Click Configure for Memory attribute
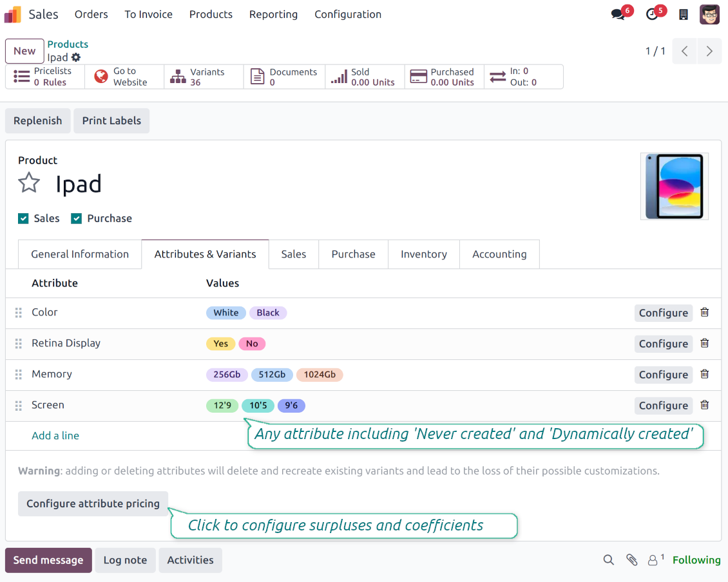728x582 pixels. coord(664,375)
